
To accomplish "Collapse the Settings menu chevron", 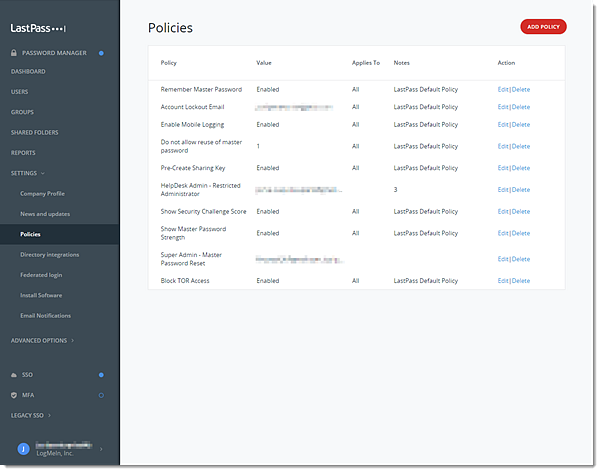I will click(43, 173).
